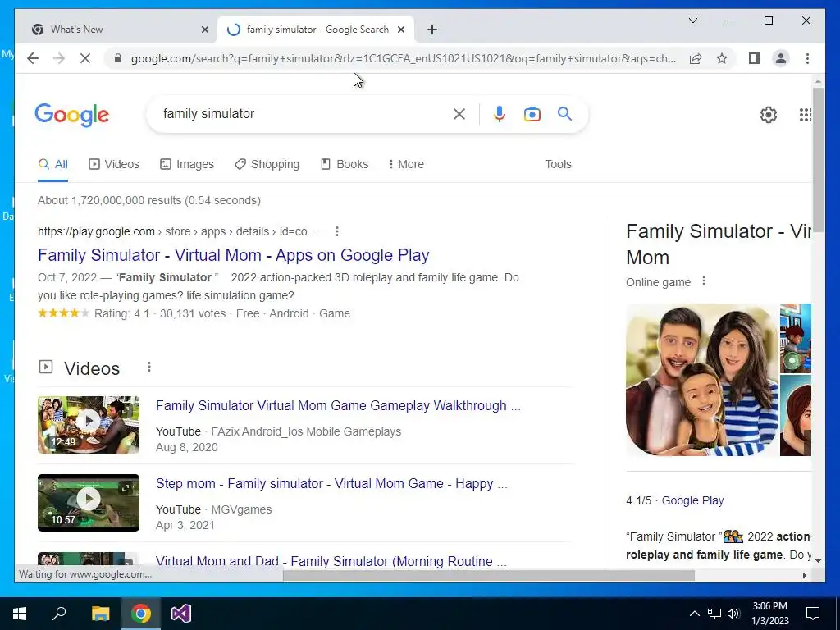The width and height of the screenshot is (840, 630).
Task: Close the What's New tab
Action: click(x=204, y=30)
